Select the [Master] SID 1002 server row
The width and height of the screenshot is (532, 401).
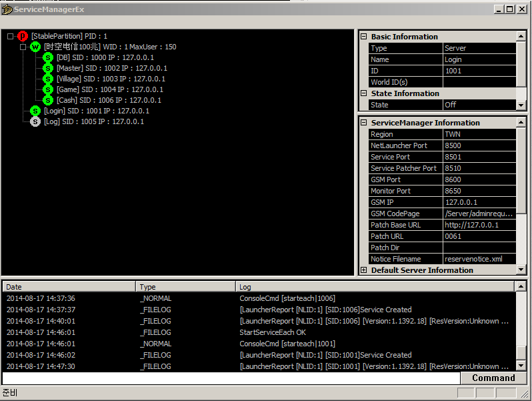[x=112, y=68]
